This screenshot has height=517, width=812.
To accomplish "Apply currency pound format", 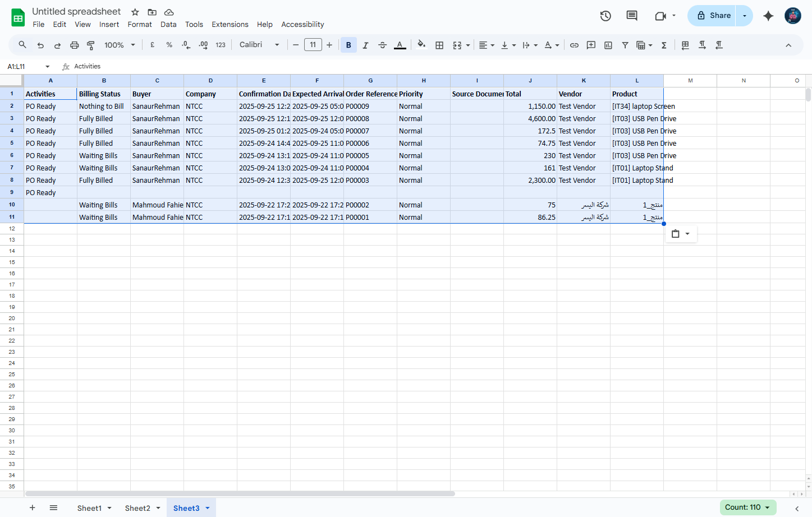I will (152, 45).
